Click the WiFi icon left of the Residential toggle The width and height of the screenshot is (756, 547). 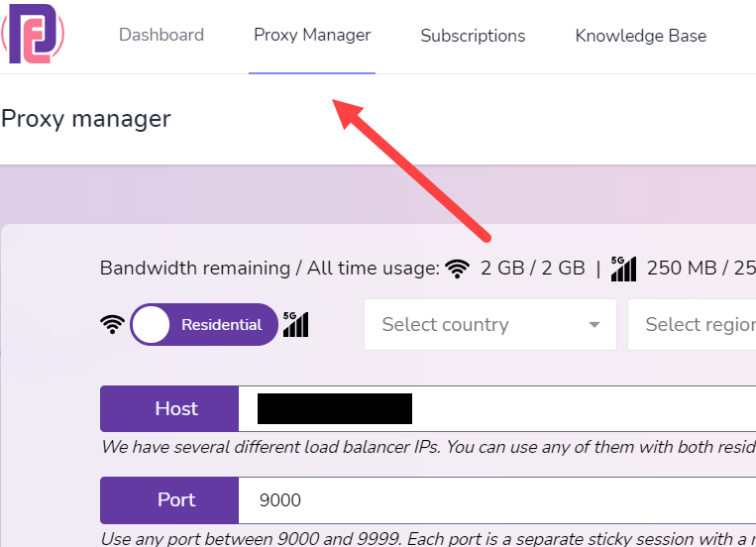click(x=112, y=324)
